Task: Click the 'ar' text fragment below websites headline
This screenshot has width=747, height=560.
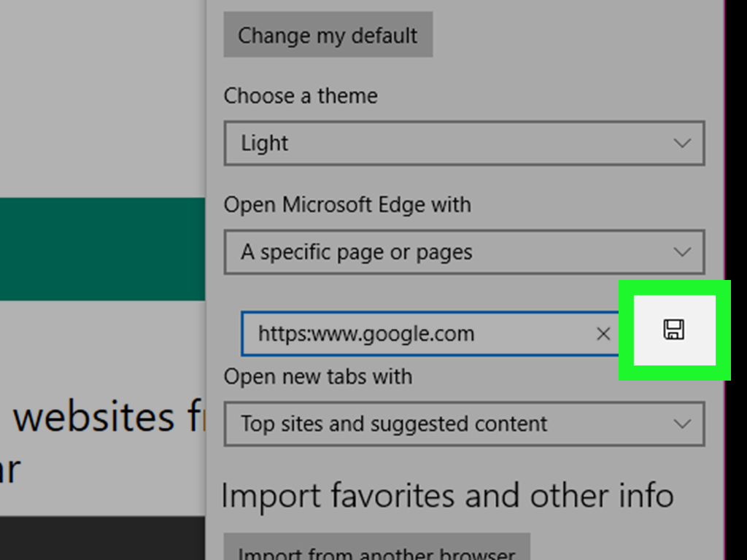Action: click(x=9, y=470)
